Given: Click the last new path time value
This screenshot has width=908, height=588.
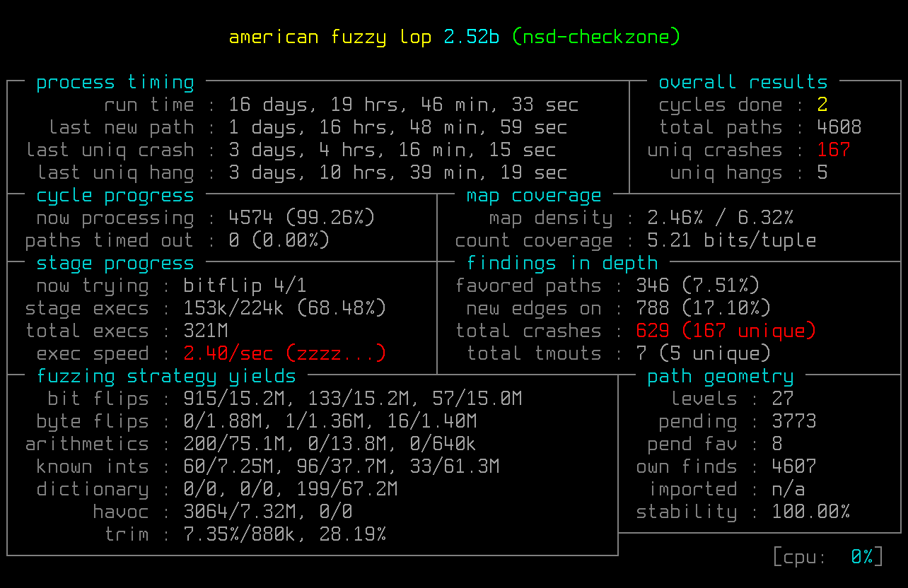Looking at the screenshot, I should (x=398, y=128).
